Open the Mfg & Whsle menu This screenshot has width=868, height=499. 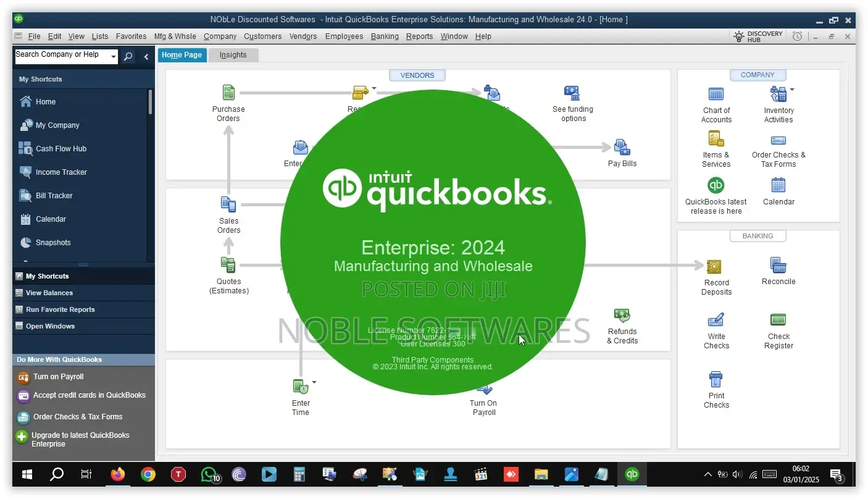(175, 36)
